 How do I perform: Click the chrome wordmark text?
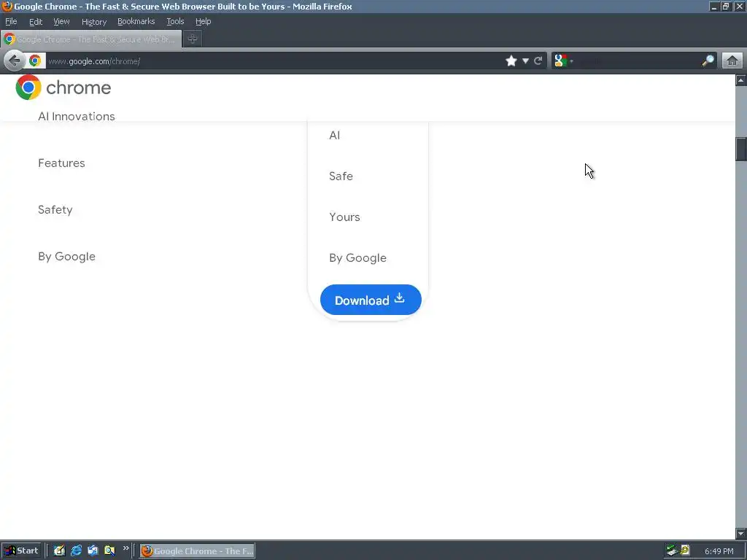pyautogui.click(x=79, y=87)
